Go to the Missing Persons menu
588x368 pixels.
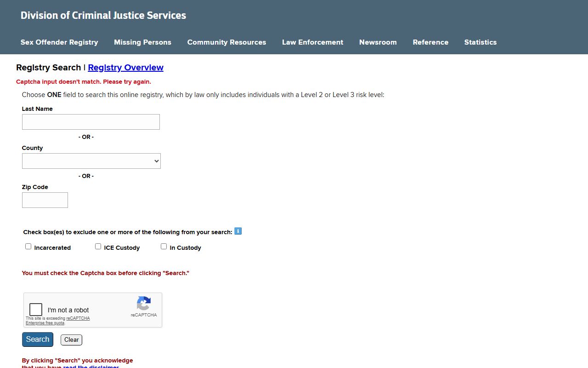click(x=142, y=42)
